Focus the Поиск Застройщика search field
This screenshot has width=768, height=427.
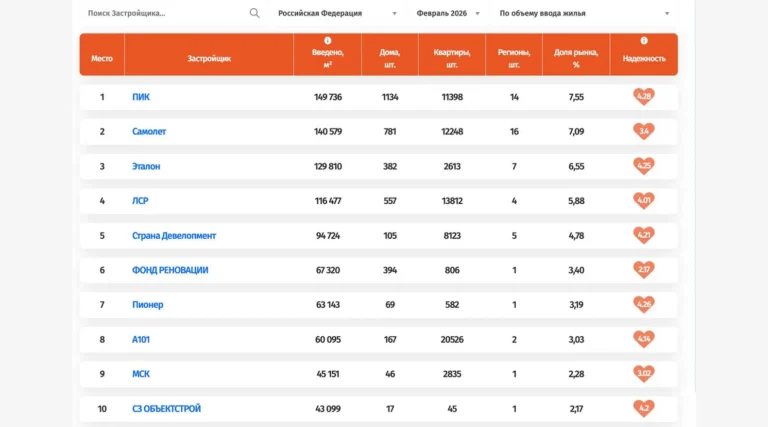click(160, 13)
